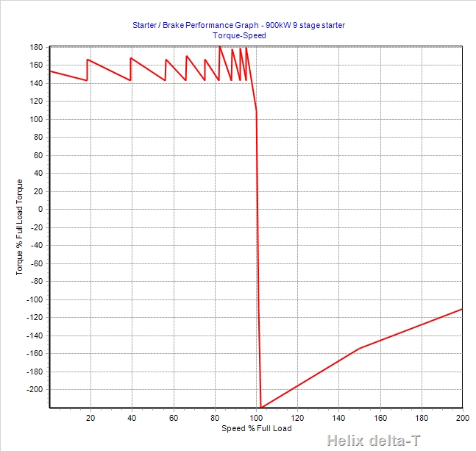Click the torque peak near speed 40
Viewport: 476px width, 451px height.
click(x=131, y=58)
